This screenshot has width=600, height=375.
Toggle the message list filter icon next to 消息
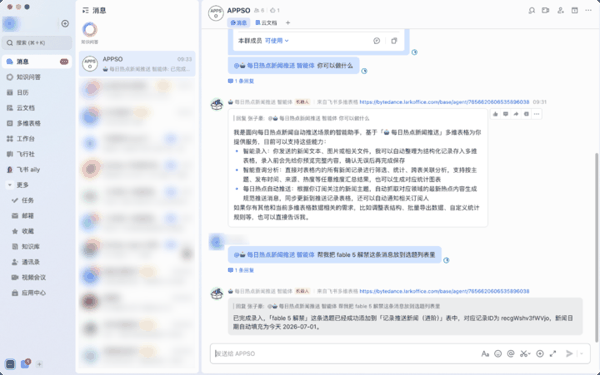(85, 10)
